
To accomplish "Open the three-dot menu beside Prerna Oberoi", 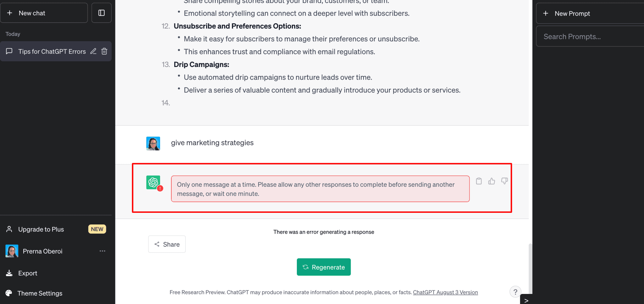I will [103, 251].
